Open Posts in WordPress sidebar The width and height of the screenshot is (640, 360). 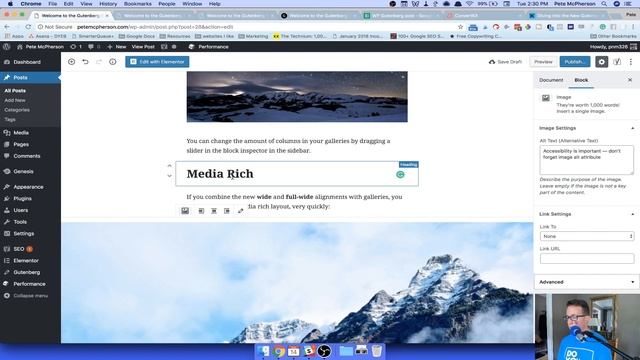coord(20,78)
